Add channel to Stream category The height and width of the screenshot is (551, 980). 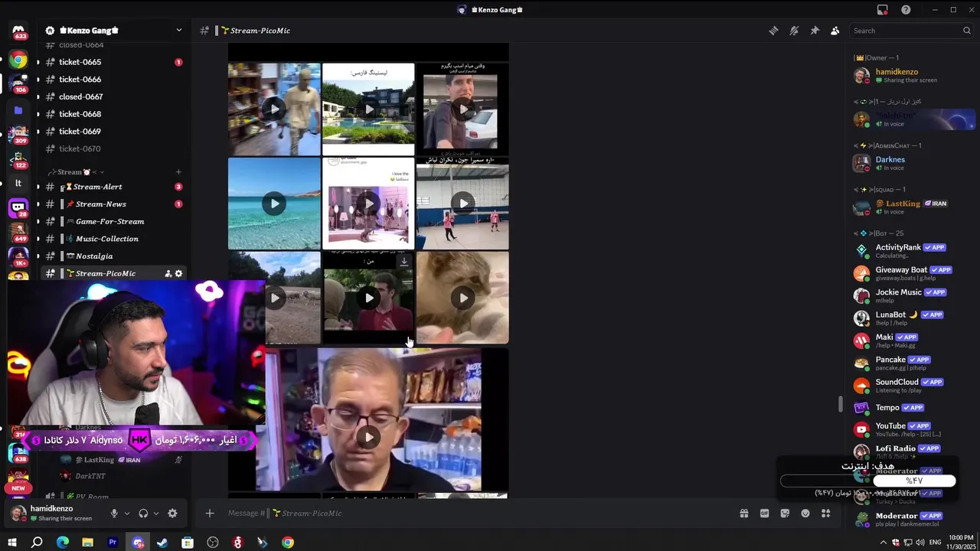178,172
